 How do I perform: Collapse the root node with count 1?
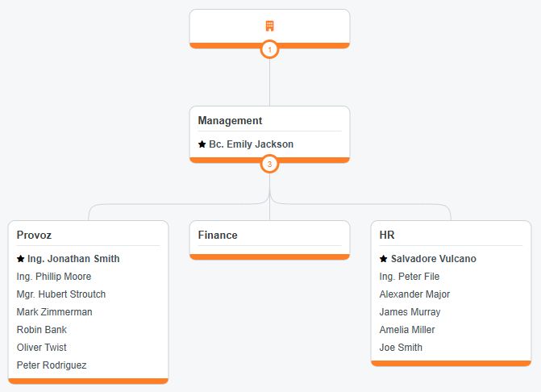[269, 50]
